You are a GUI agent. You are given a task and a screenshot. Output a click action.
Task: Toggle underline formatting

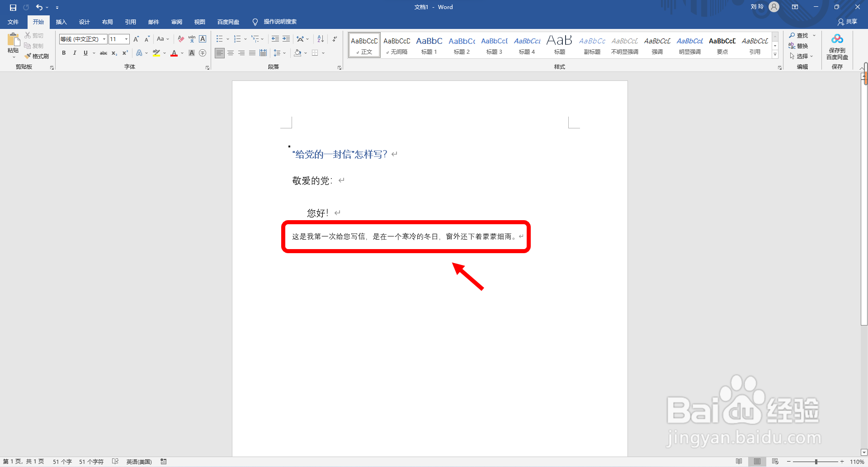click(85, 53)
